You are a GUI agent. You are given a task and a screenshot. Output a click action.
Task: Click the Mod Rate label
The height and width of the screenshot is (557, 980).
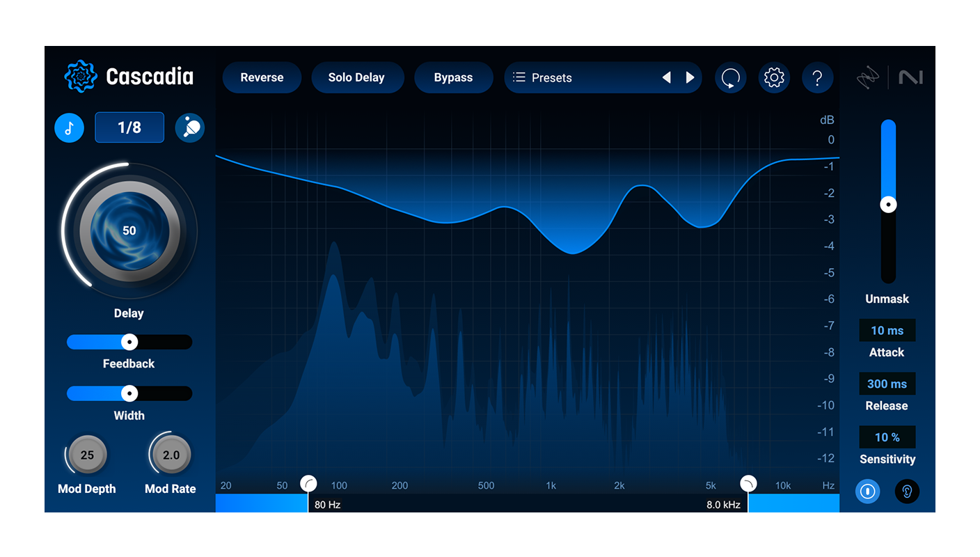[x=171, y=489]
